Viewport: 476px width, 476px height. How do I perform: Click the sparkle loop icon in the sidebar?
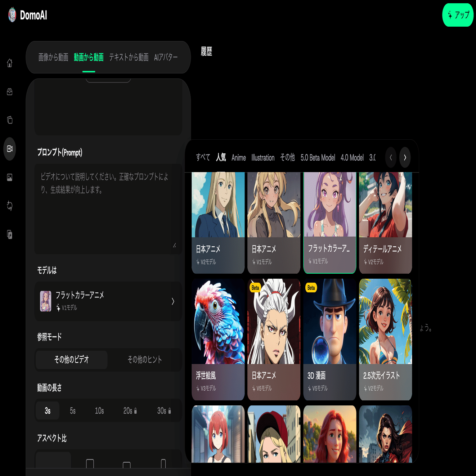(10, 206)
